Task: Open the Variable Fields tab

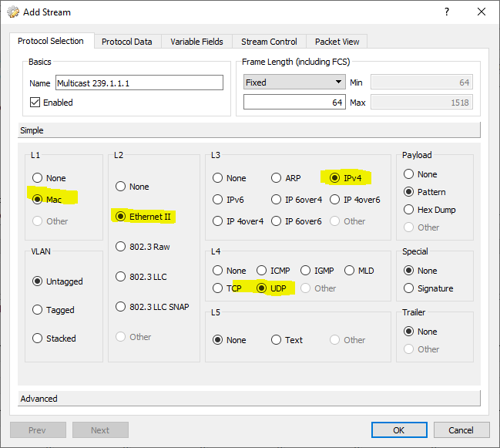Action: [196, 42]
